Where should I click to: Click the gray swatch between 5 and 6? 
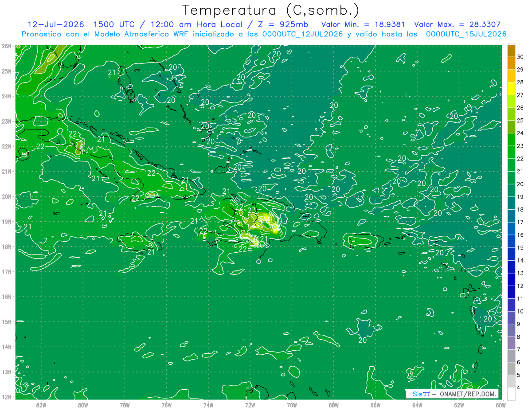[x=511, y=369]
